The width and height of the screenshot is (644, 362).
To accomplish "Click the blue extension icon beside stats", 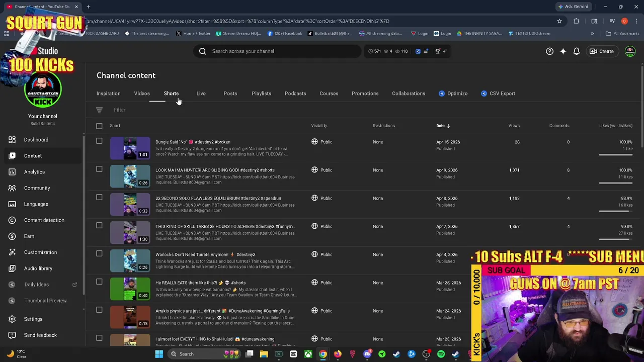I will tap(418, 51).
